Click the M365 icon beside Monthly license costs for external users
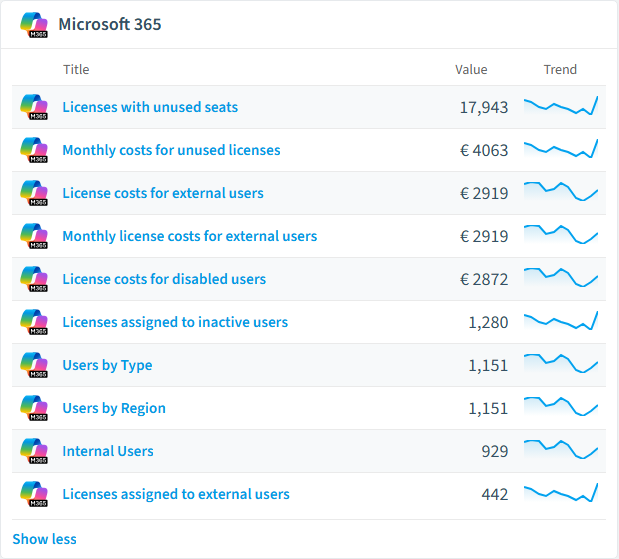This screenshot has width=619, height=559. pyautogui.click(x=34, y=236)
